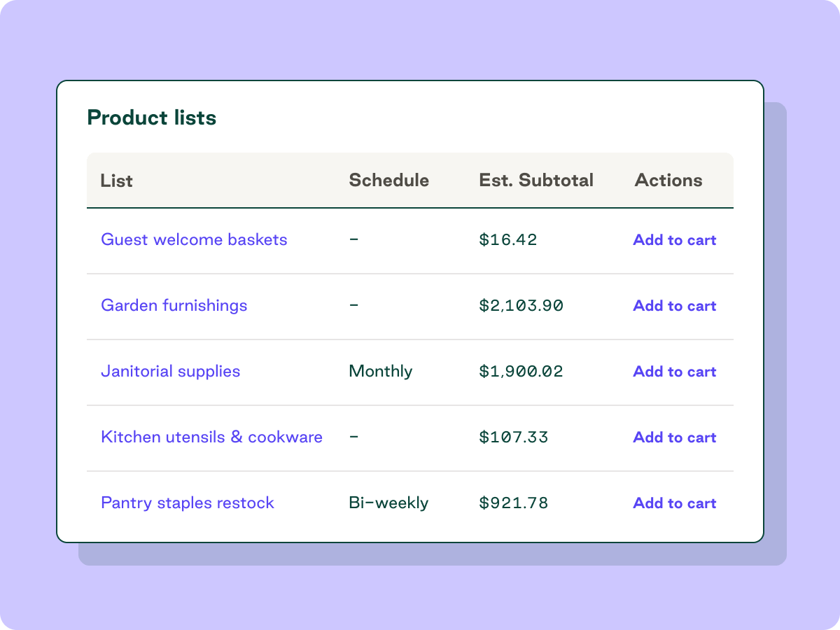
Task: Click the List column header
Action: point(116,180)
